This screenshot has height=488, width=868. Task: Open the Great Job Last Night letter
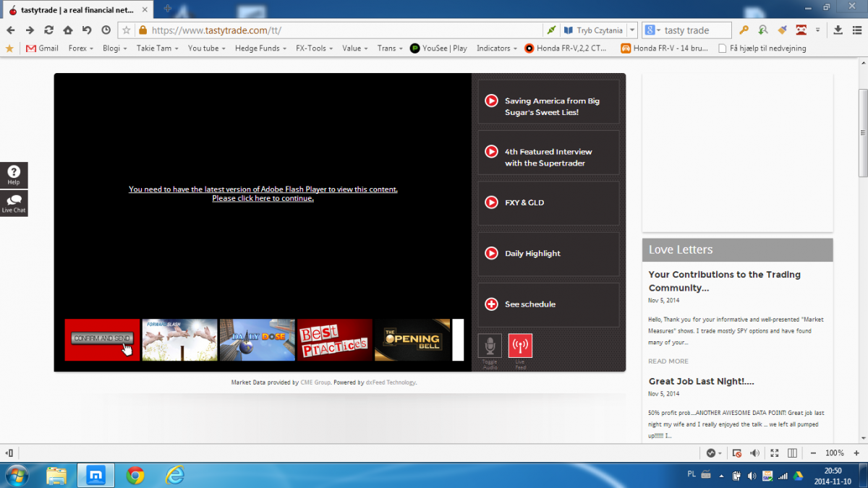coord(702,381)
